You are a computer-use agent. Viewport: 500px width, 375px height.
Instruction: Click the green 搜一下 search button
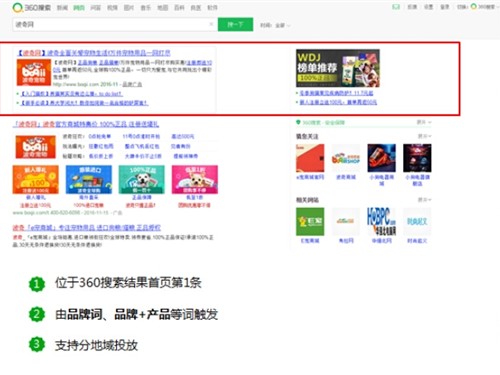(x=235, y=24)
